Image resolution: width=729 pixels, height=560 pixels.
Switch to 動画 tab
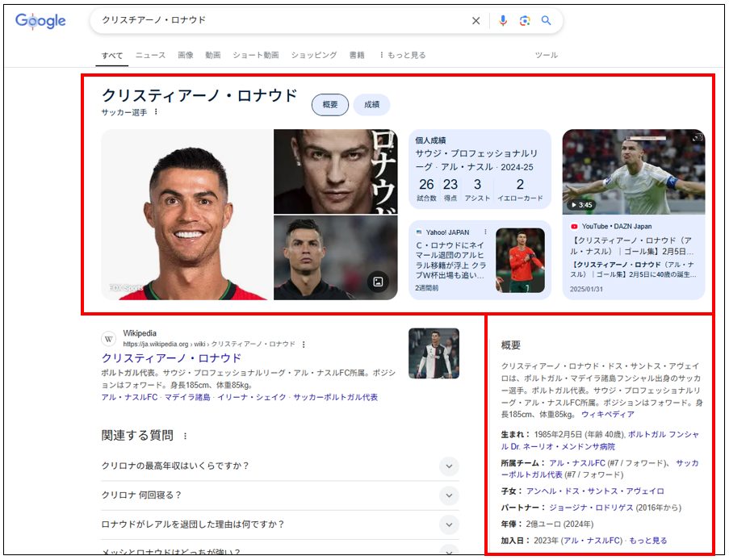(x=213, y=55)
